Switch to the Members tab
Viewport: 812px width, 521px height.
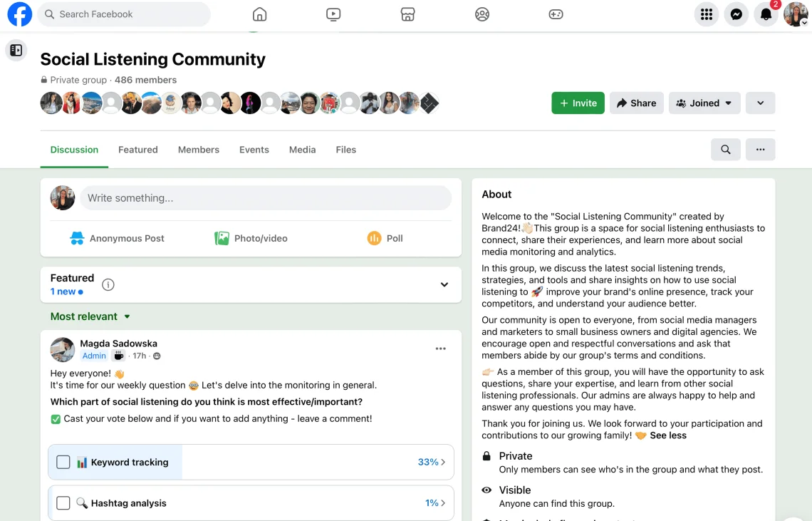pos(199,150)
